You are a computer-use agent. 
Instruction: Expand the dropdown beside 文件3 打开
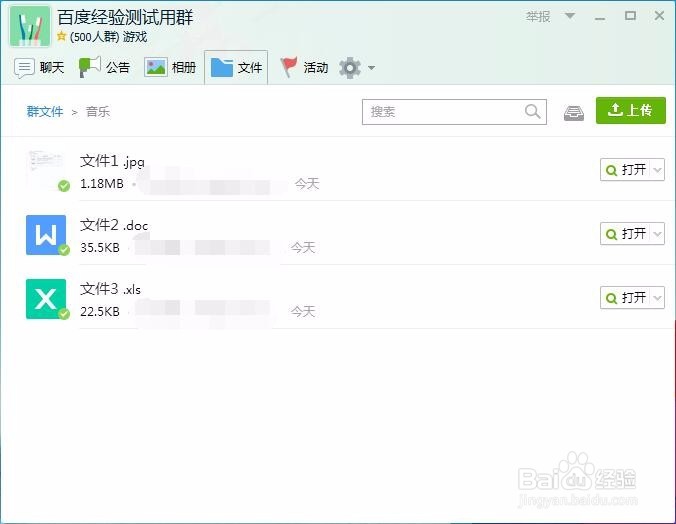click(x=657, y=298)
